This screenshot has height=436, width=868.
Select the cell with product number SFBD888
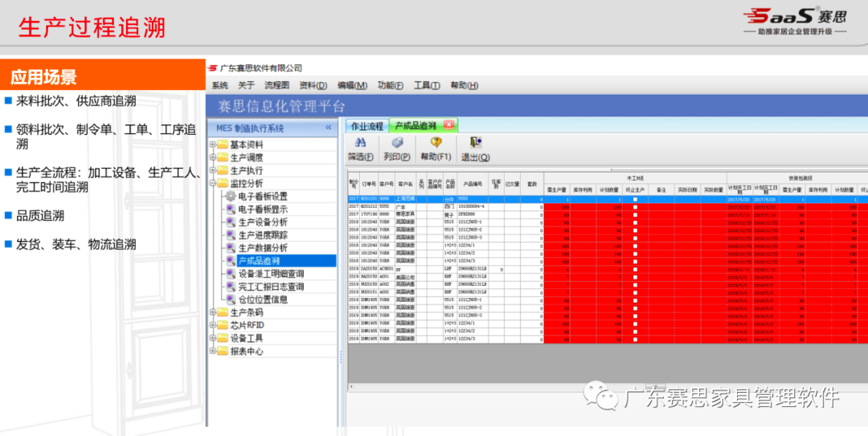tap(473, 214)
